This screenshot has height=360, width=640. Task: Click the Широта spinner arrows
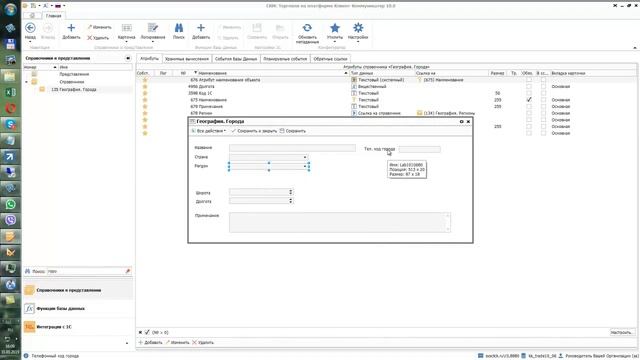click(291, 192)
